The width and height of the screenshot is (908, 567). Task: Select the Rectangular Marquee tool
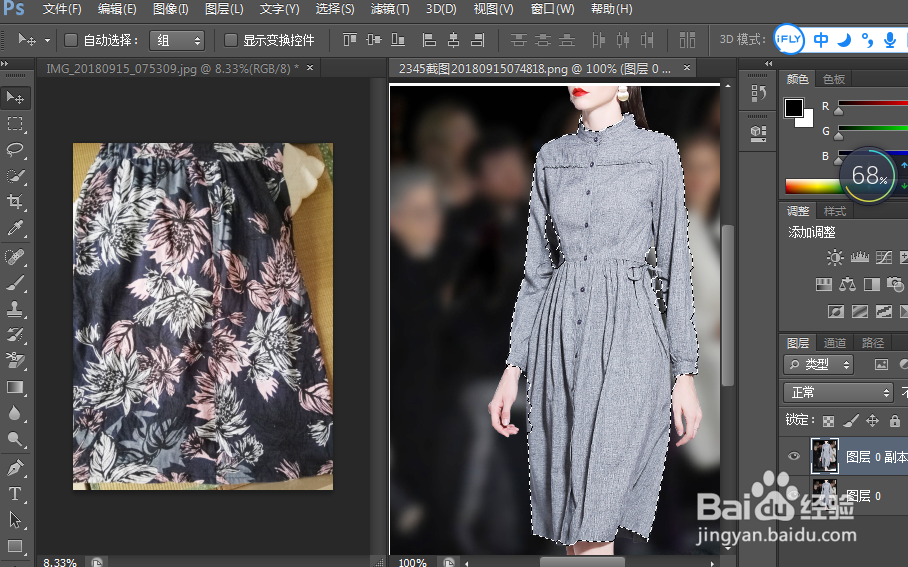[15, 123]
